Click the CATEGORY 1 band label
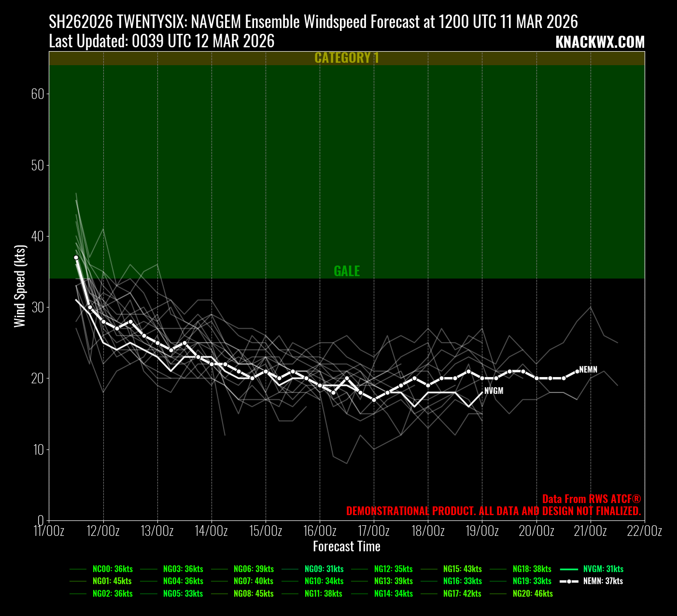The image size is (677, 616). pos(347,58)
